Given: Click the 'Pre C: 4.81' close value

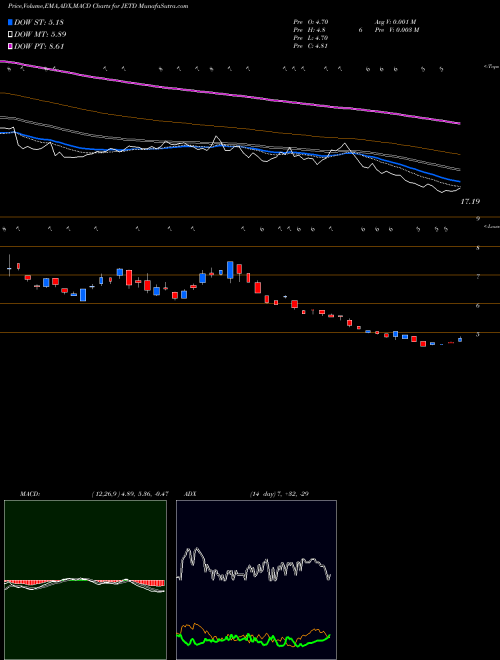Looking at the screenshot, I should 311,46.
